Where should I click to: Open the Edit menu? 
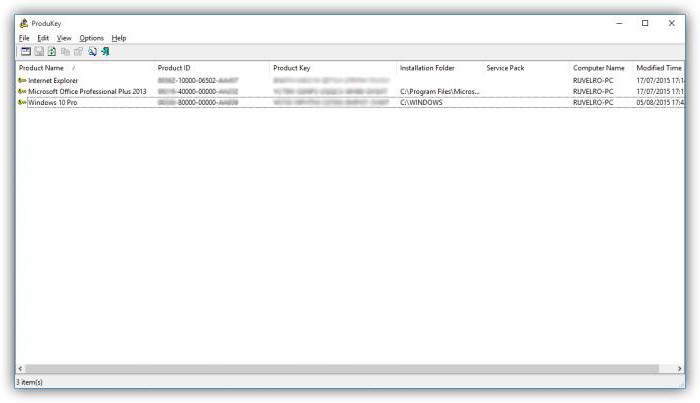43,38
